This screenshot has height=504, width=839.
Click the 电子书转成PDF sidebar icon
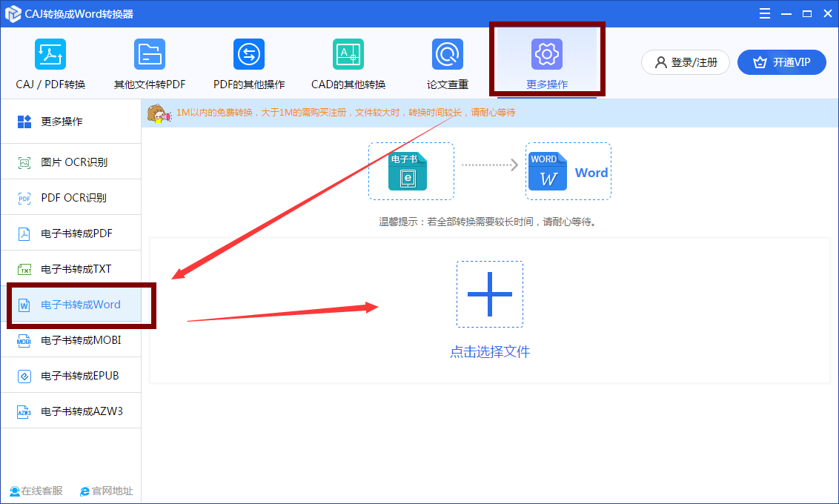[24, 233]
